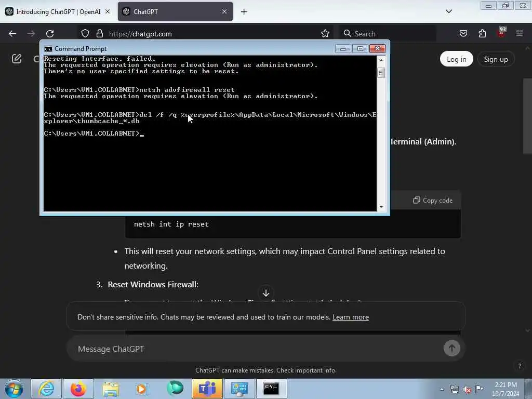Show hidden tray icons arrow
532x399 pixels.
[x=442, y=390]
